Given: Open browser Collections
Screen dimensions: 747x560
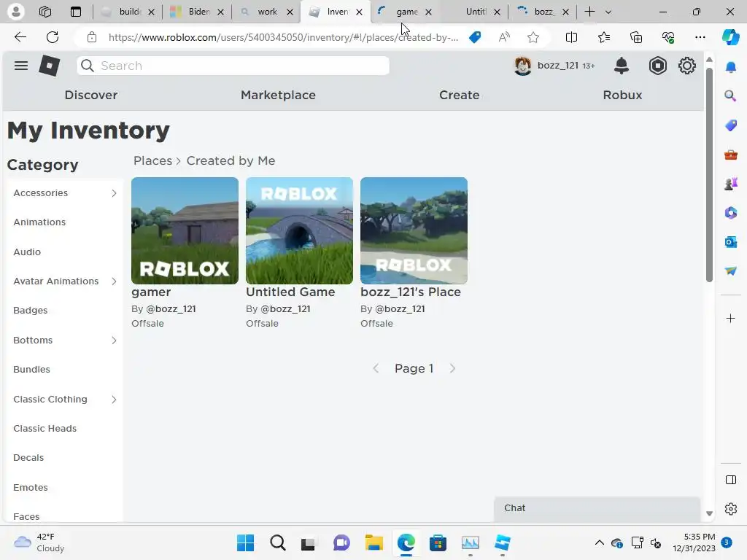Looking at the screenshot, I should click(x=636, y=37).
